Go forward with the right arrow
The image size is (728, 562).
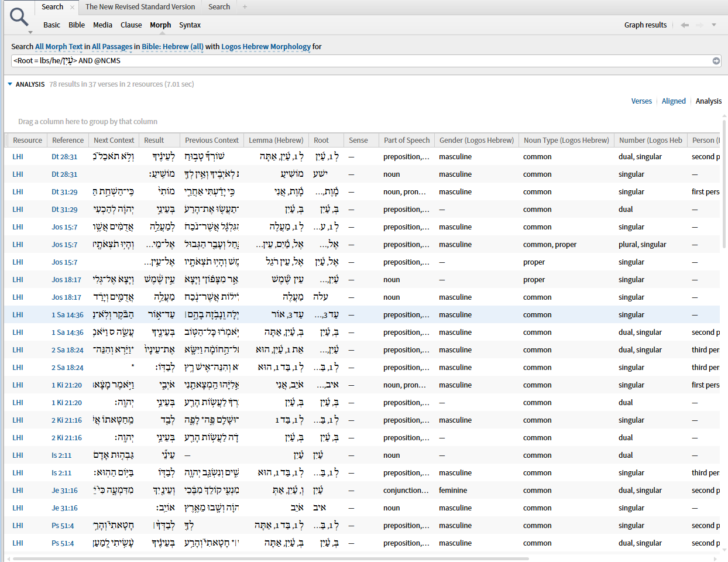pos(699,25)
